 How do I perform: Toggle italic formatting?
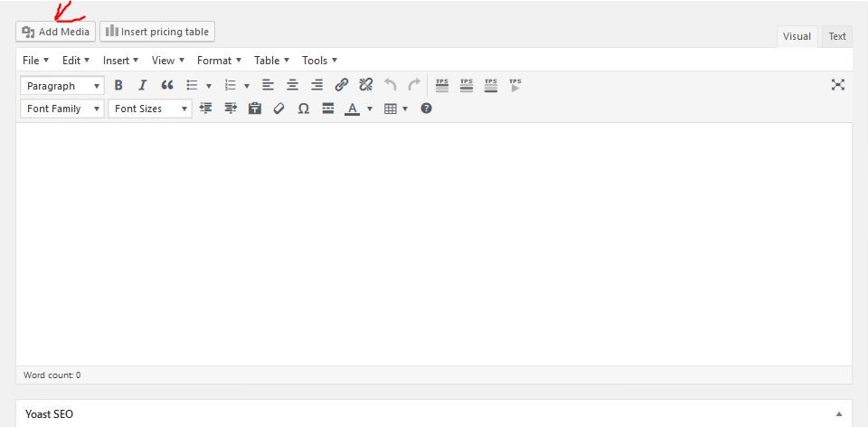coord(142,85)
